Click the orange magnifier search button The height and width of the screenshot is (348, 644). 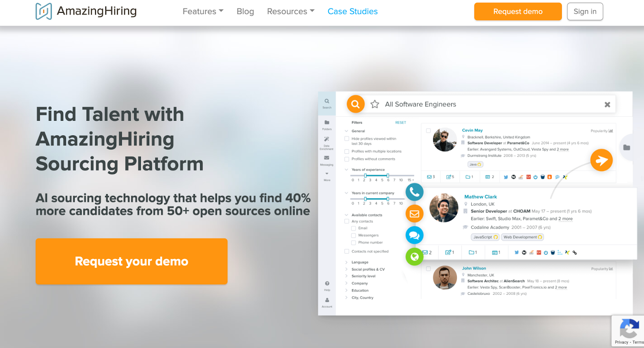click(355, 104)
